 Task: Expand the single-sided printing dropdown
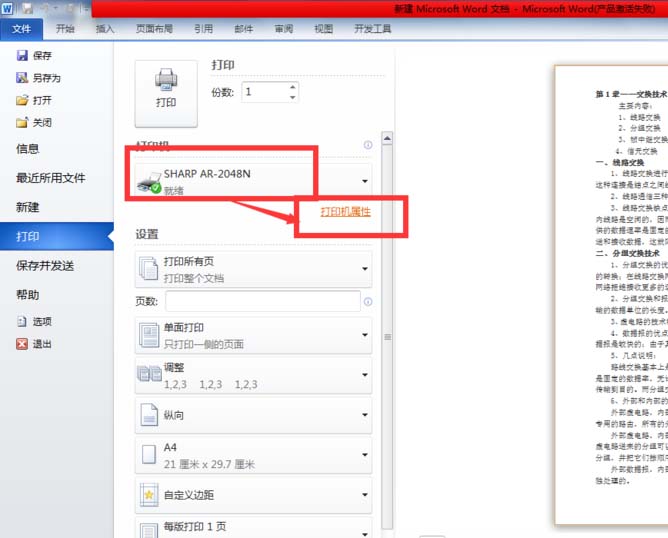(x=253, y=335)
